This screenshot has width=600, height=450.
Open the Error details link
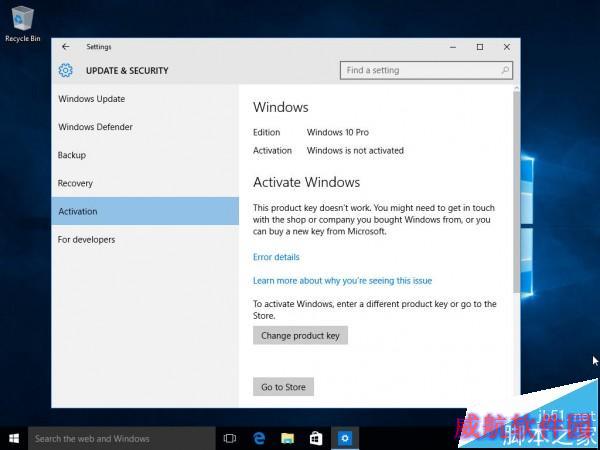pyautogui.click(x=276, y=257)
